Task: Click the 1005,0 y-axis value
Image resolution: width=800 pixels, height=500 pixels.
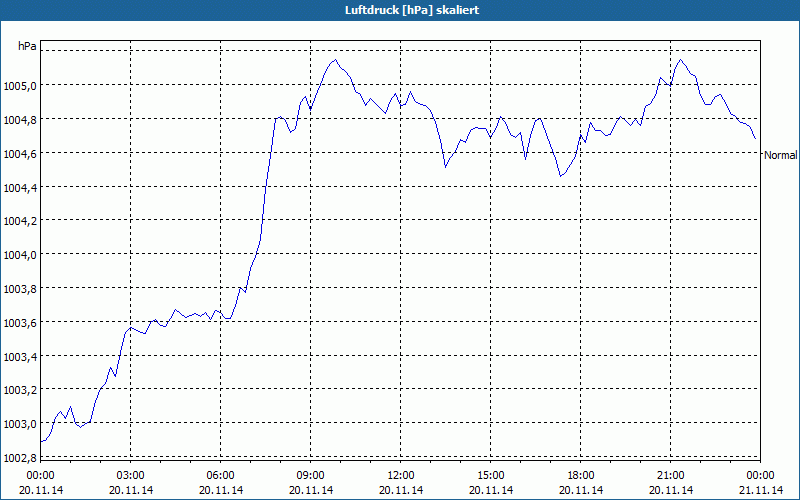Action: point(20,86)
